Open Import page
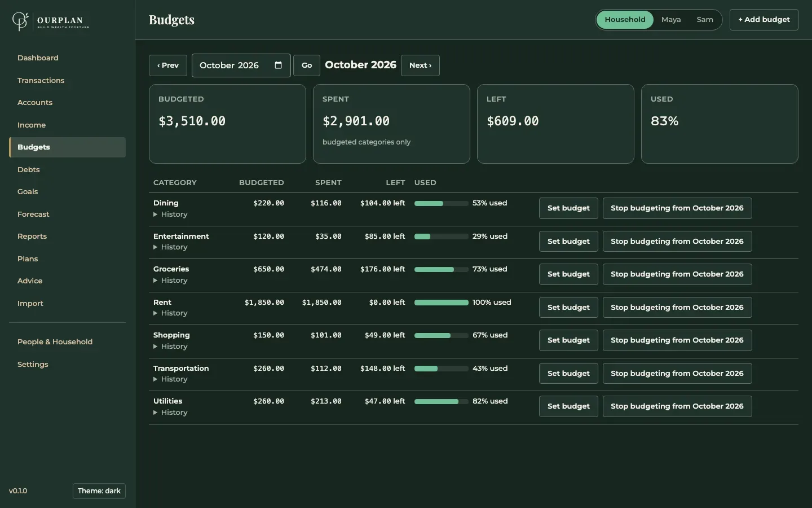This screenshot has width=812, height=508. 67,304
